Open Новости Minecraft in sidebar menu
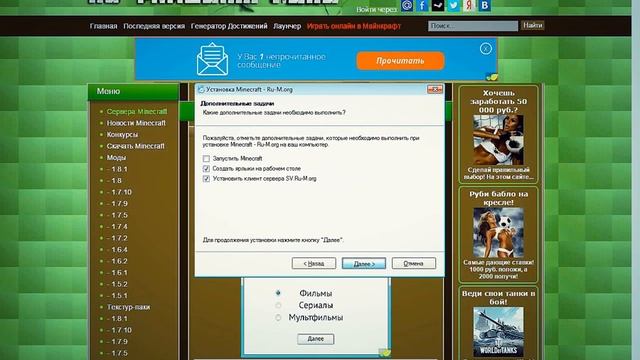The image size is (640, 360). pos(136,123)
